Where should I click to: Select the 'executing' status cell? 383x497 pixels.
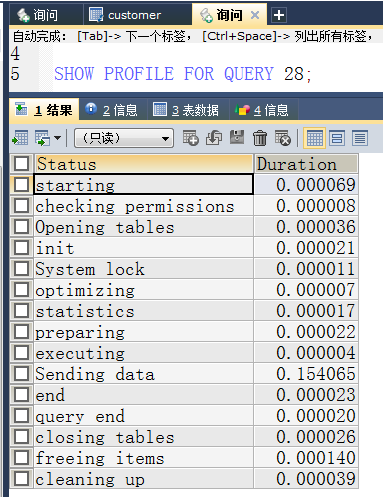coord(144,353)
